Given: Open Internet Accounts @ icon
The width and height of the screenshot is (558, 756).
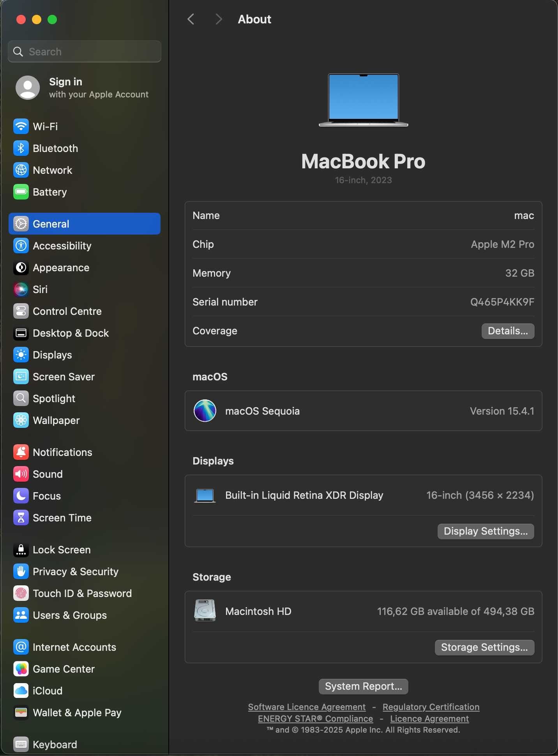Looking at the screenshot, I should [21, 647].
